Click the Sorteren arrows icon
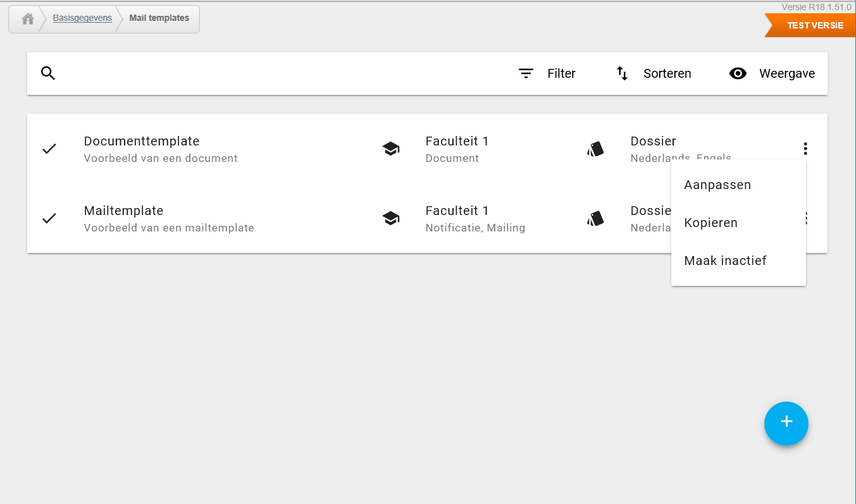Viewport: 856px width, 504px height. point(622,73)
